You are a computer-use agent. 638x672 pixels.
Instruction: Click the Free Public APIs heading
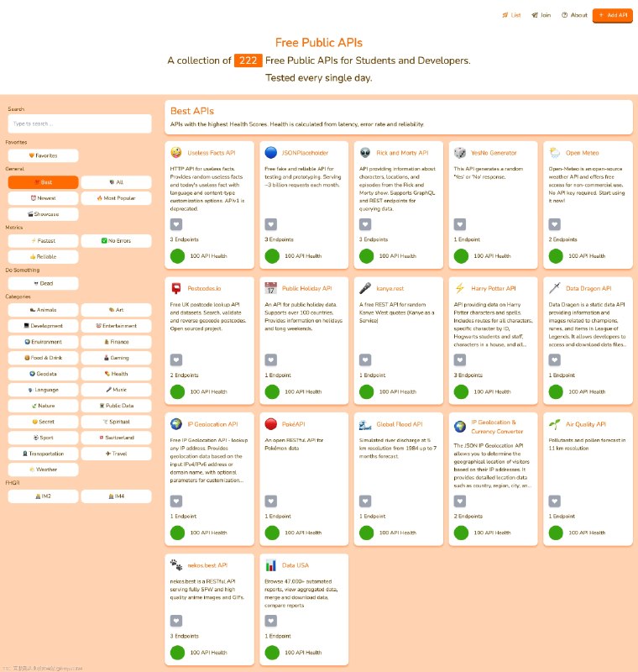[318, 43]
